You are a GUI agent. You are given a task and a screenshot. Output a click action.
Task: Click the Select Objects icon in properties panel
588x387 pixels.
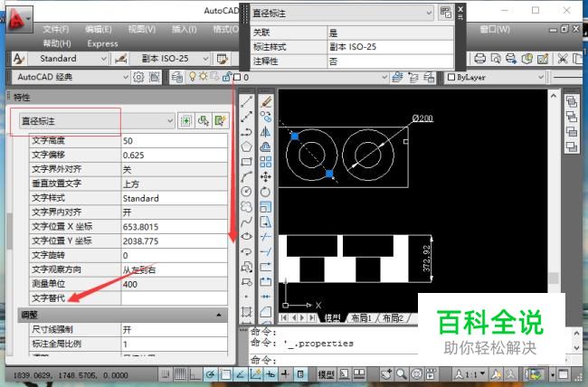point(204,121)
